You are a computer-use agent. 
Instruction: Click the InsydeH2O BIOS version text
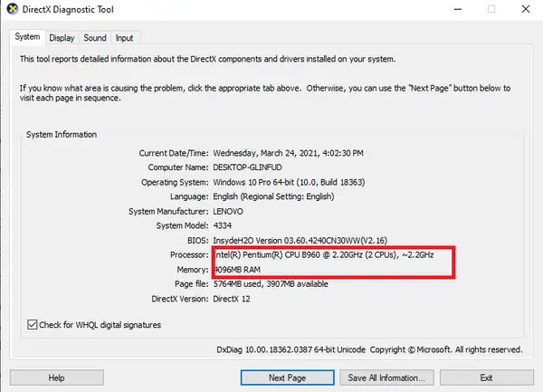[x=300, y=240]
